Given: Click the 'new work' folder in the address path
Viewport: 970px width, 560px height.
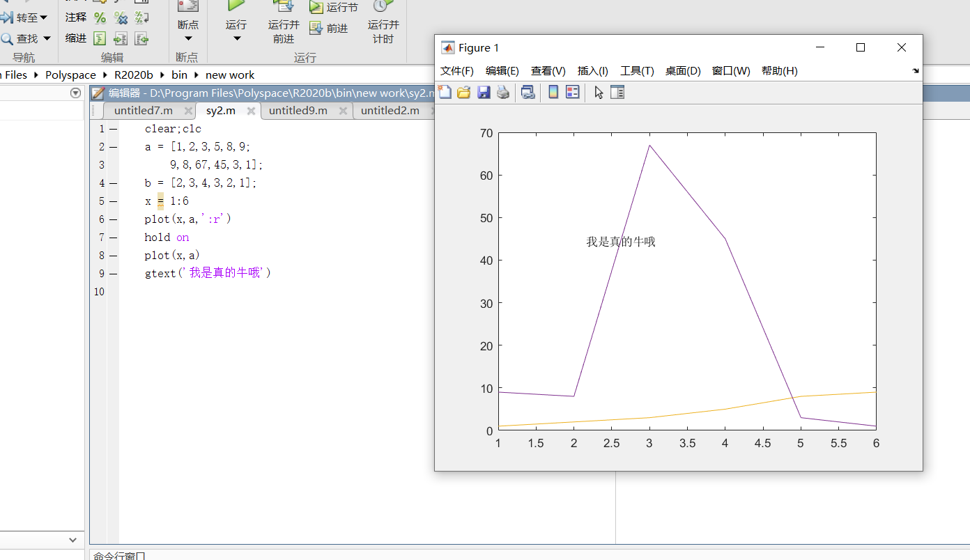Looking at the screenshot, I should pyautogui.click(x=230, y=75).
